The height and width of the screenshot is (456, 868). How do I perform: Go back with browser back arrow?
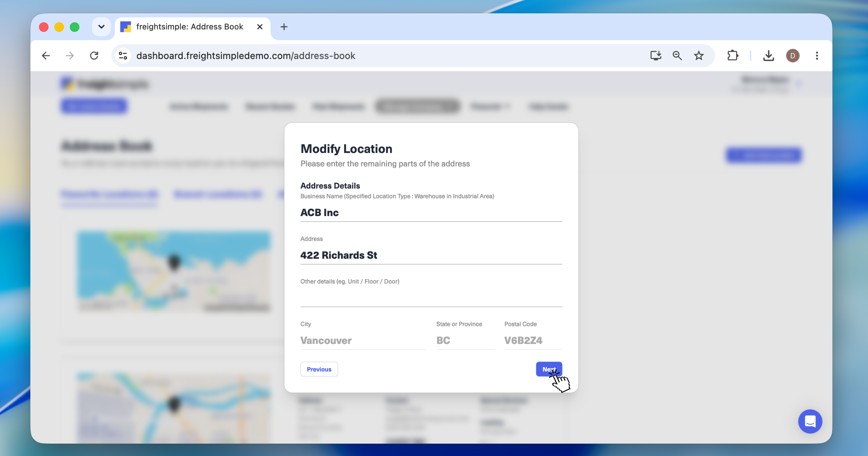[x=46, y=56]
